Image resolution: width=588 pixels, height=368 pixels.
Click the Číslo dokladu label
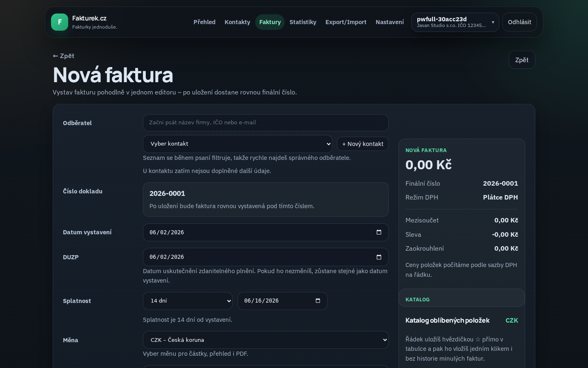[x=82, y=191]
